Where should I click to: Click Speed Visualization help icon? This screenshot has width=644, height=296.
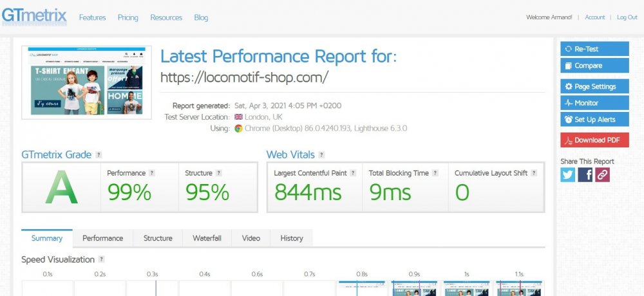101,259
